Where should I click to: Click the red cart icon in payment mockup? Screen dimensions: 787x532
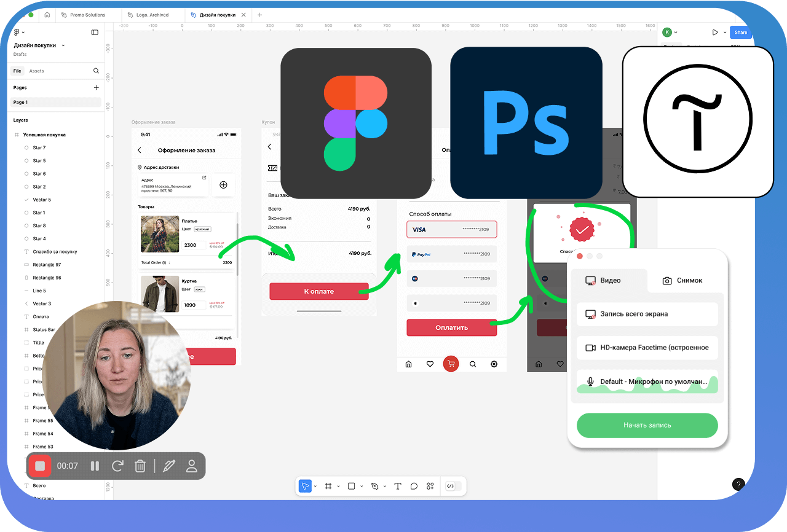tap(451, 364)
